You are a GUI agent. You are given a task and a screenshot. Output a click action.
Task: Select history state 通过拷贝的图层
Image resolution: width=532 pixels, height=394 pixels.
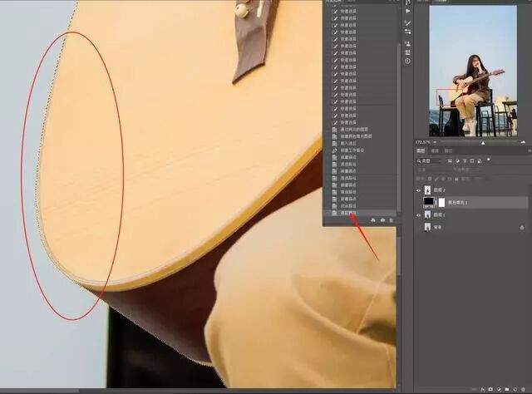click(354, 130)
